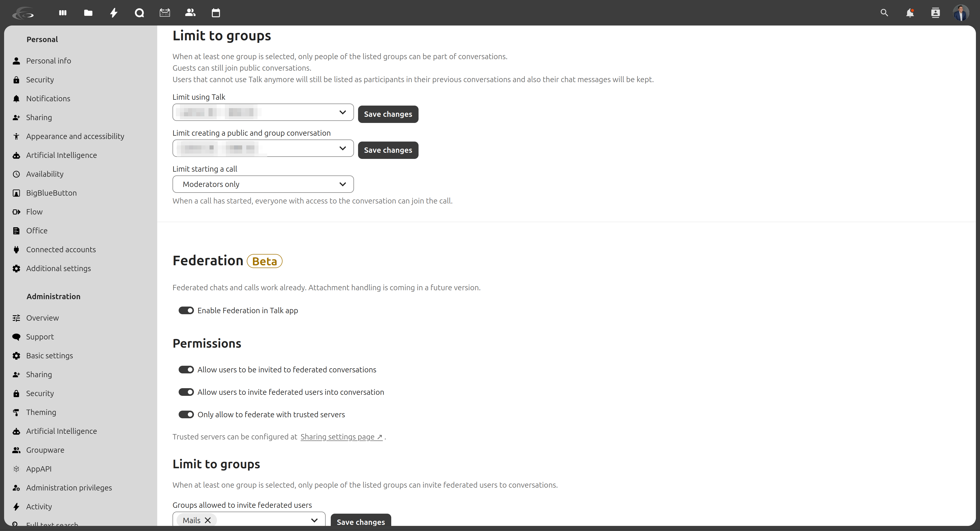Open the Sharing settings page link
Image resolution: width=980 pixels, height=531 pixels.
pos(341,437)
